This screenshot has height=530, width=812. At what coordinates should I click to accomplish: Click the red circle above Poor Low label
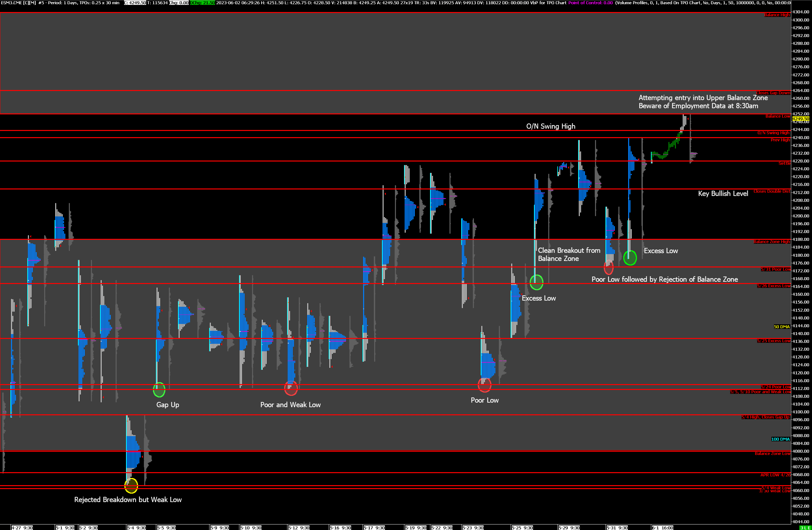point(484,385)
